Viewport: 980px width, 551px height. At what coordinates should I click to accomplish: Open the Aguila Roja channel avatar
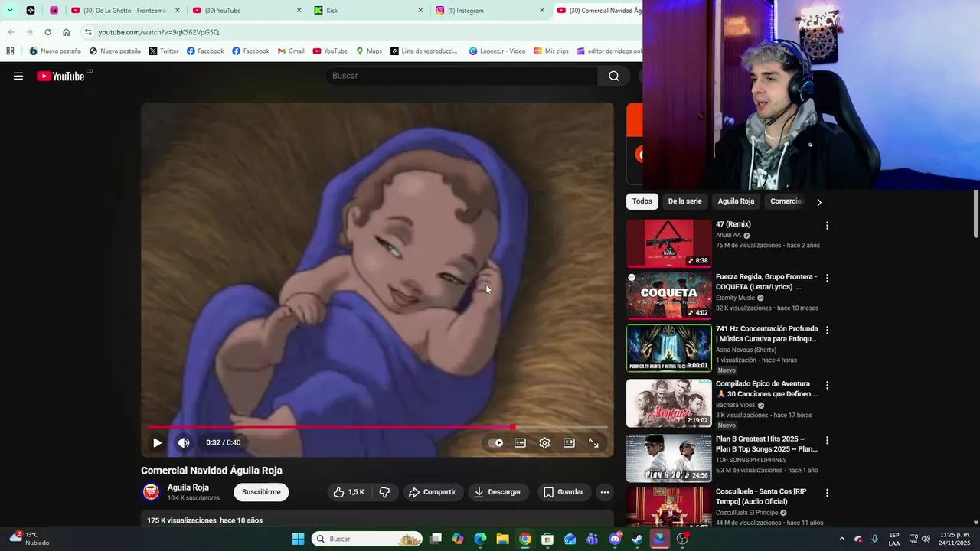(x=152, y=492)
